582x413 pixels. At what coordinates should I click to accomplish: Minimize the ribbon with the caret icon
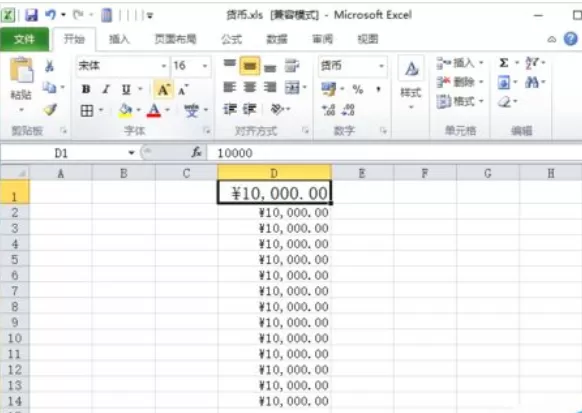tap(552, 39)
